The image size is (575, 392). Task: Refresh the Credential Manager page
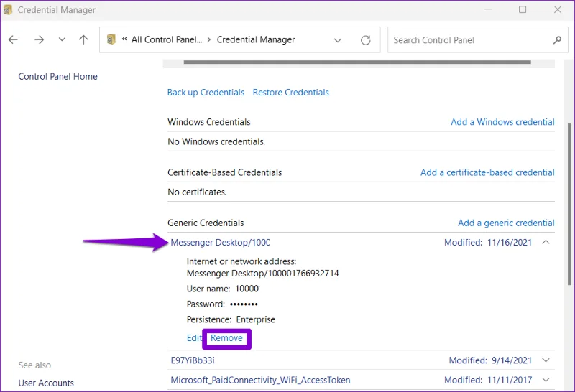(x=366, y=40)
